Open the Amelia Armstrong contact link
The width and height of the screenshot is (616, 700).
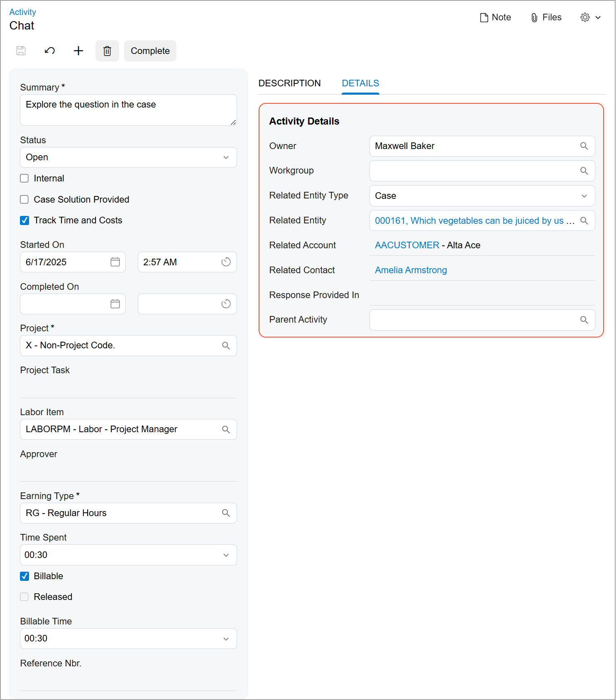click(x=411, y=270)
